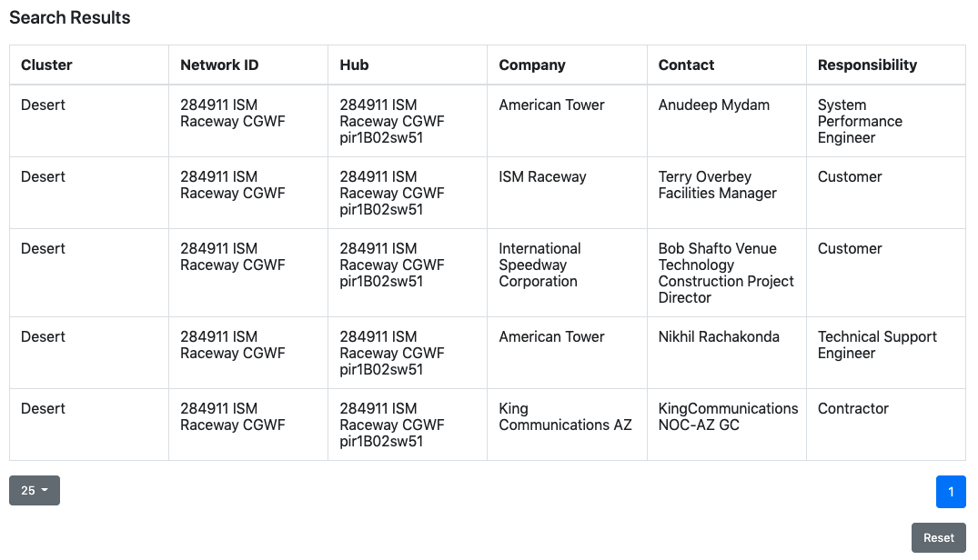Select the Terry Overbey Facilities Manager cell
Screen dimensions: 978x560
718,185
